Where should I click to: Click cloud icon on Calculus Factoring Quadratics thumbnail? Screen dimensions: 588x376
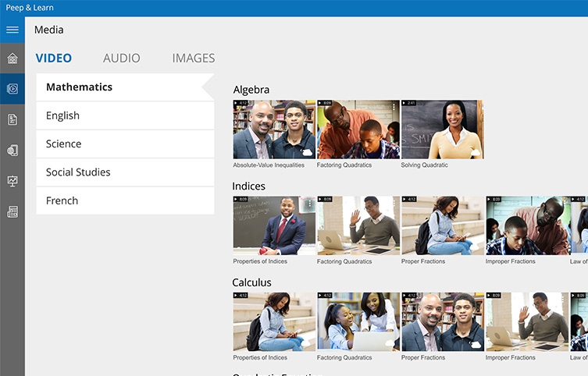coord(390,343)
